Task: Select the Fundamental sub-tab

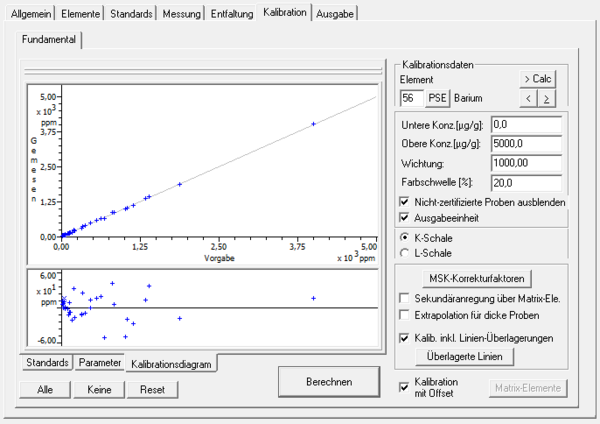Action: coord(49,39)
